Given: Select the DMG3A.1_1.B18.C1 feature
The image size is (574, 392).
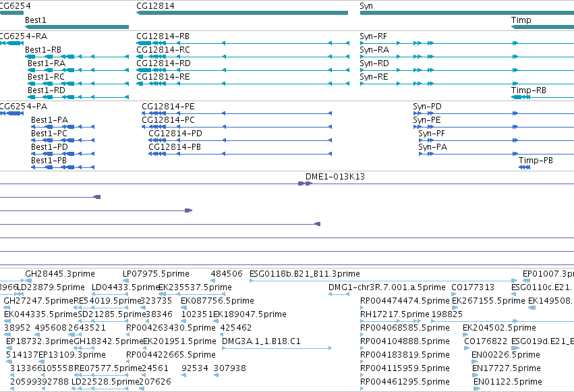Looking at the screenshot, I should 277,348.
